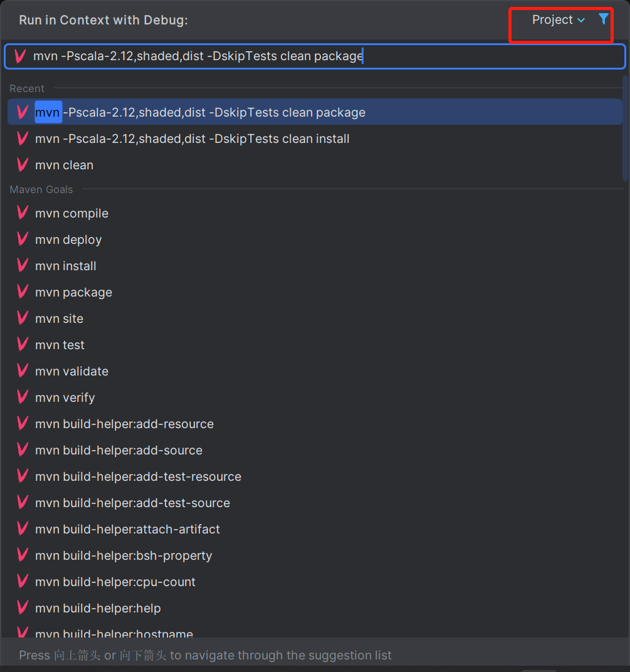
Task: Click the Maven icon beside mvn verify
Action: pyautogui.click(x=23, y=397)
